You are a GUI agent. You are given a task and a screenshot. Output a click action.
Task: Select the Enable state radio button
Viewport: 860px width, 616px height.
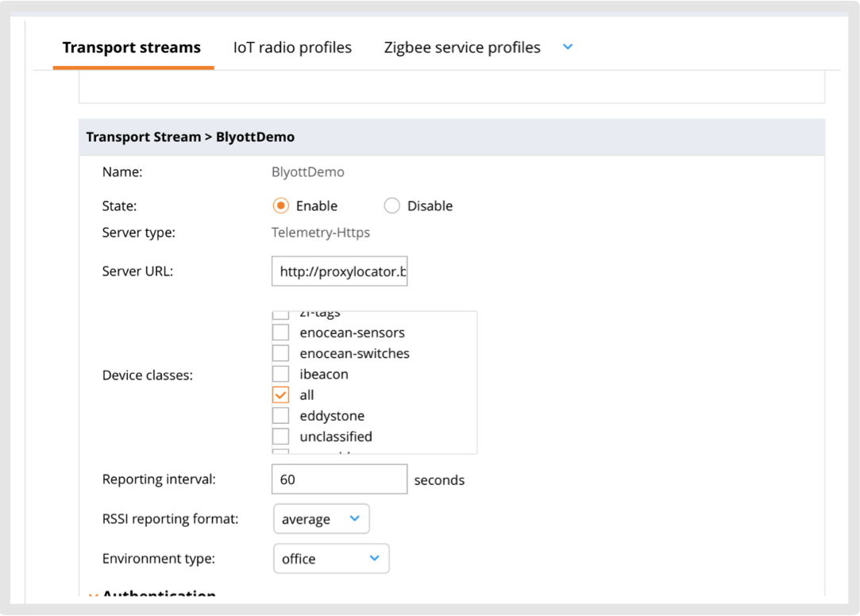(x=281, y=206)
